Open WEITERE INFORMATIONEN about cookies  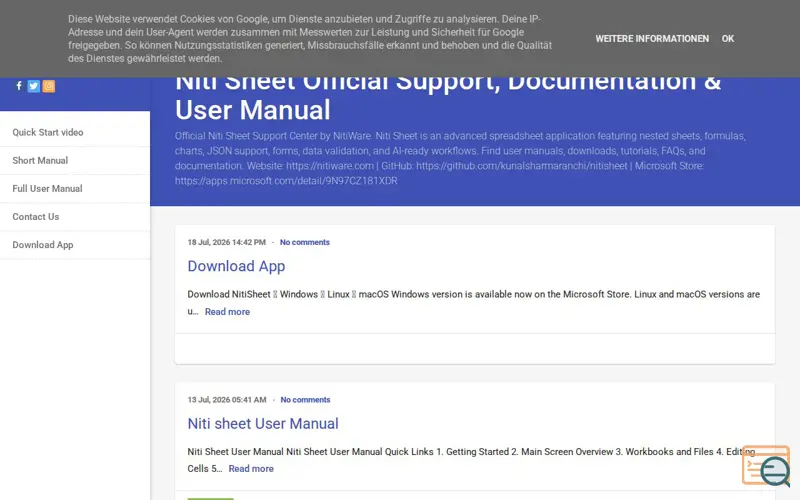(652, 39)
